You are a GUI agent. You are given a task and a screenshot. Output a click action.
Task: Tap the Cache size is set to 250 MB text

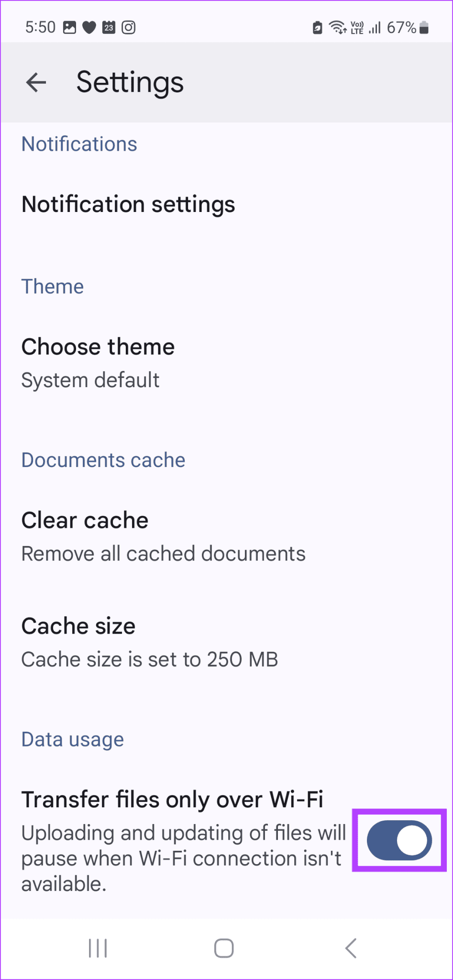pos(149,659)
